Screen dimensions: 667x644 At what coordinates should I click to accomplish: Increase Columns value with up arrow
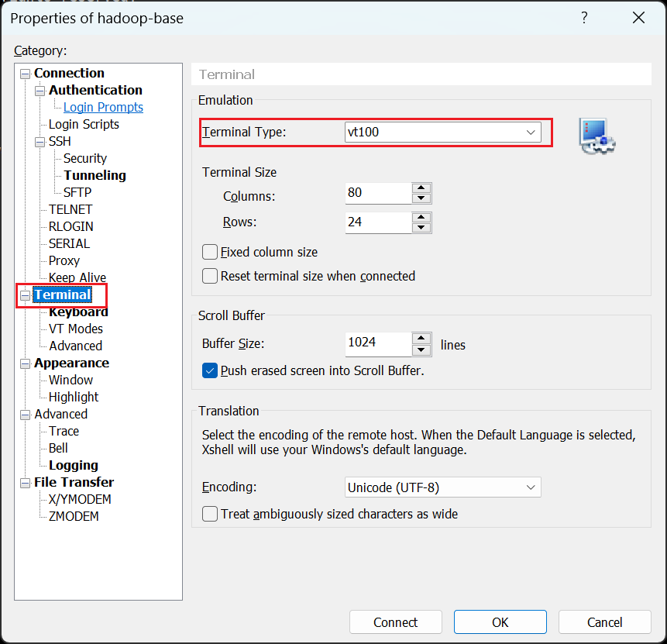(x=421, y=188)
